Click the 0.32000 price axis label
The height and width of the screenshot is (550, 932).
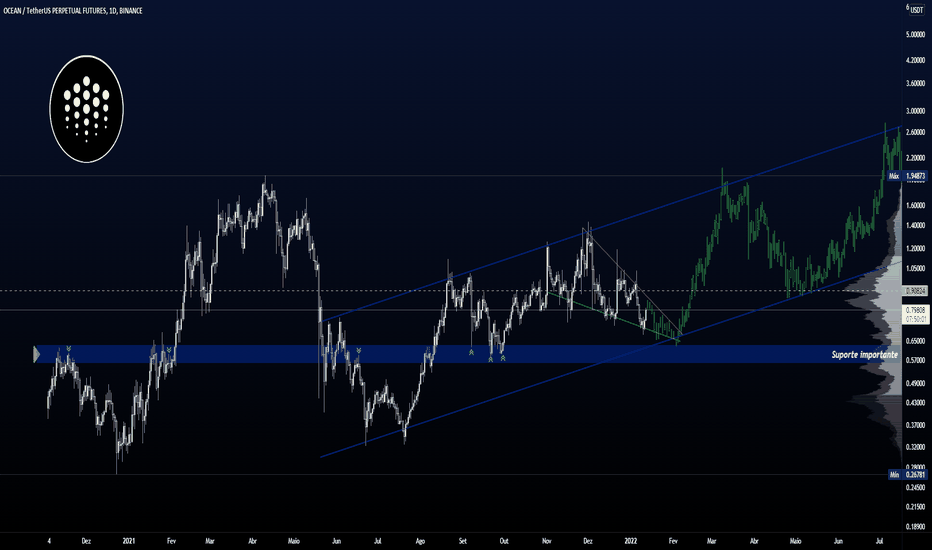(x=915, y=447)
